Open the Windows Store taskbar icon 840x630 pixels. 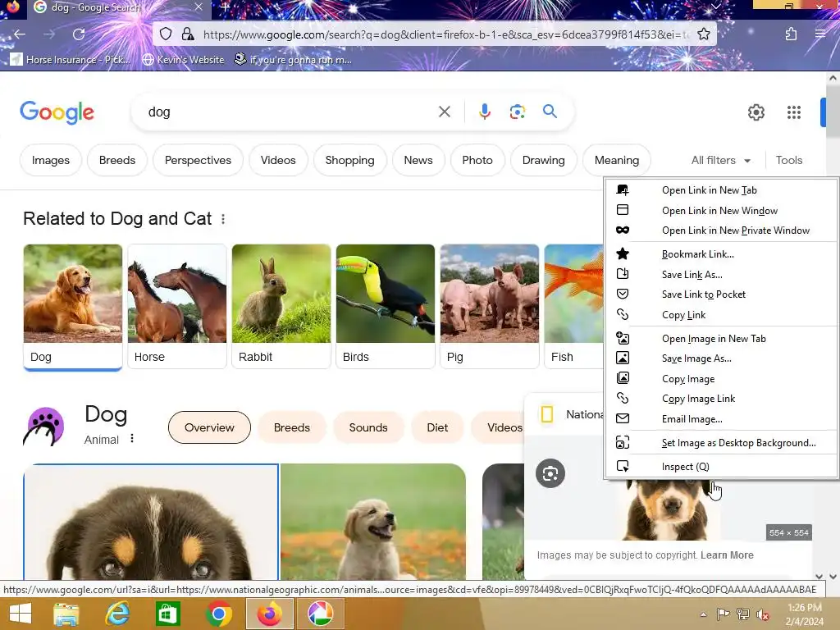(167, 614)
